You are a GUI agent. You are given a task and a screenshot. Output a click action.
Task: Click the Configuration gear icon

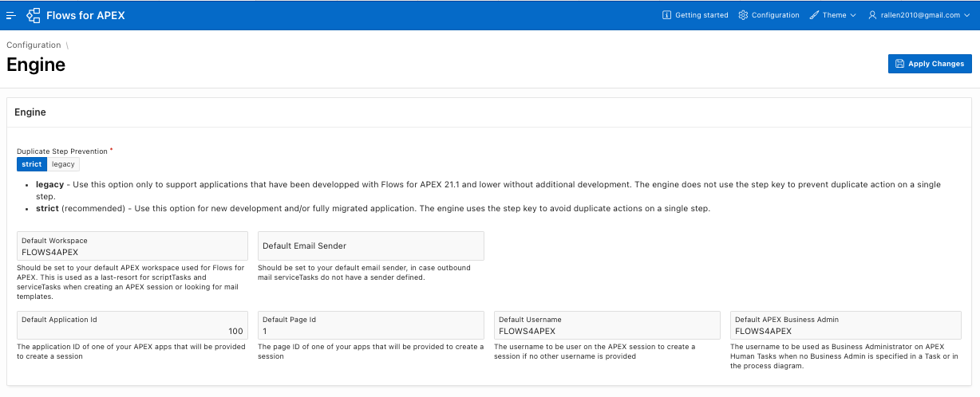click(x=743, y=15)
